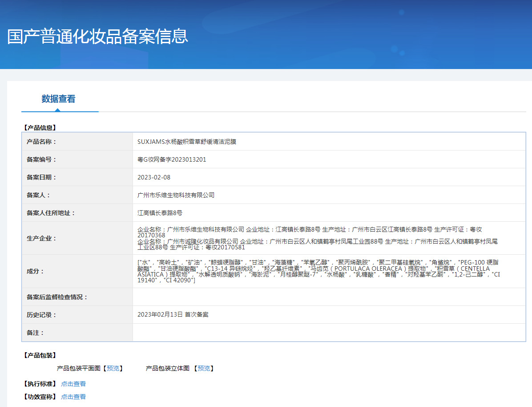Viewport: 532px width, 407px height.
Task: Open 预览 link for 产品包装立体图
Action: click(x=204, y=368)
